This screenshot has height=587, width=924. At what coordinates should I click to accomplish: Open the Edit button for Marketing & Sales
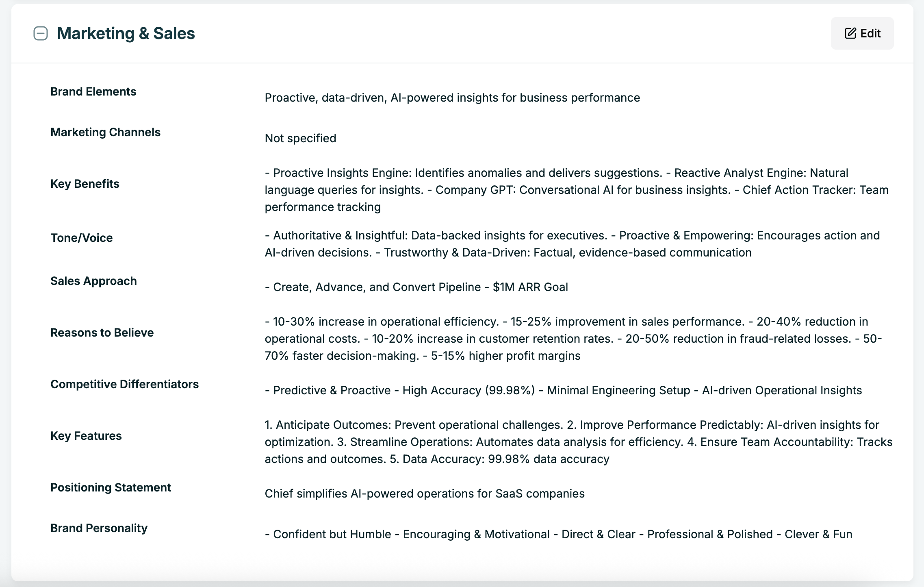pyautogui.click(x=861, y=33)
